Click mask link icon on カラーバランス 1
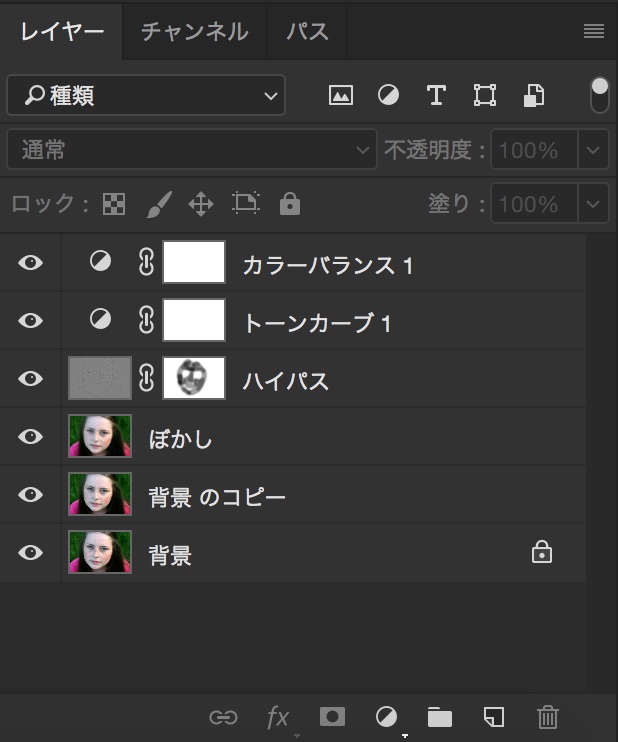Viewport: 618px width, 742px height. (x=146, y=262)
